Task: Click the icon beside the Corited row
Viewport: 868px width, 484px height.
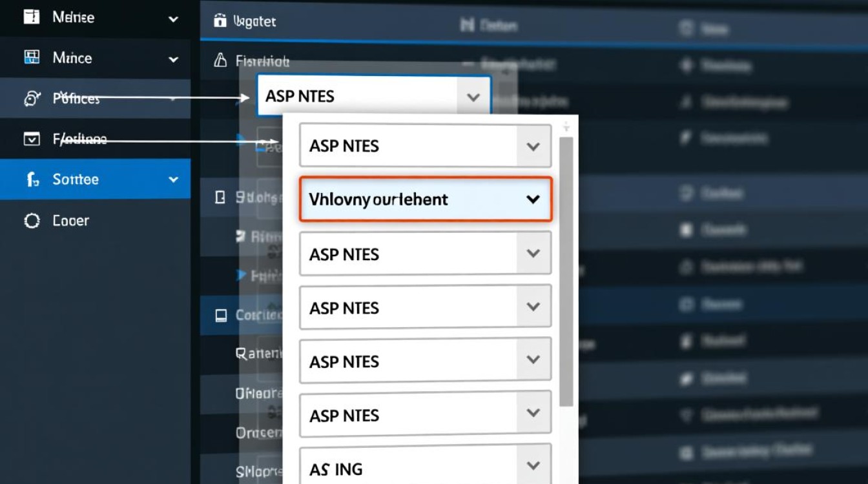Action: [x=221, y=315]
